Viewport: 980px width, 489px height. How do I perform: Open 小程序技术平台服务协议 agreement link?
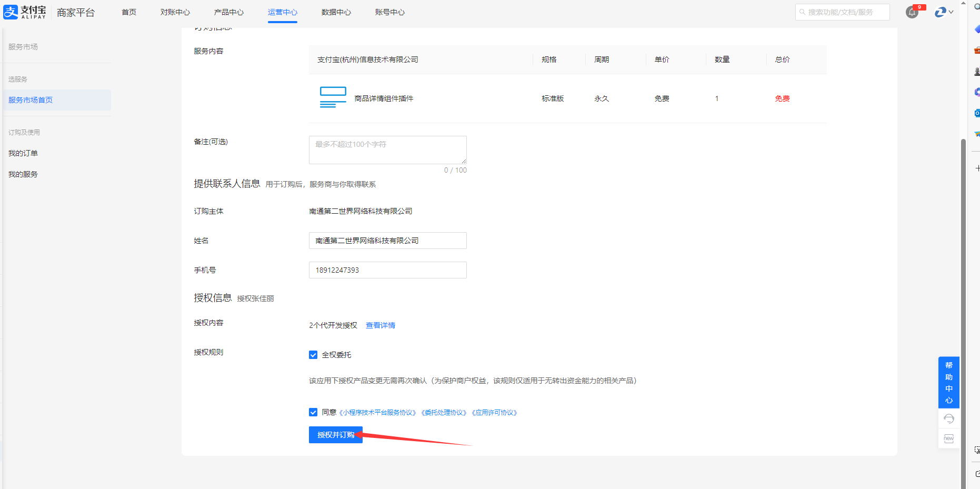pyautogui.click(x=377, y=413)
